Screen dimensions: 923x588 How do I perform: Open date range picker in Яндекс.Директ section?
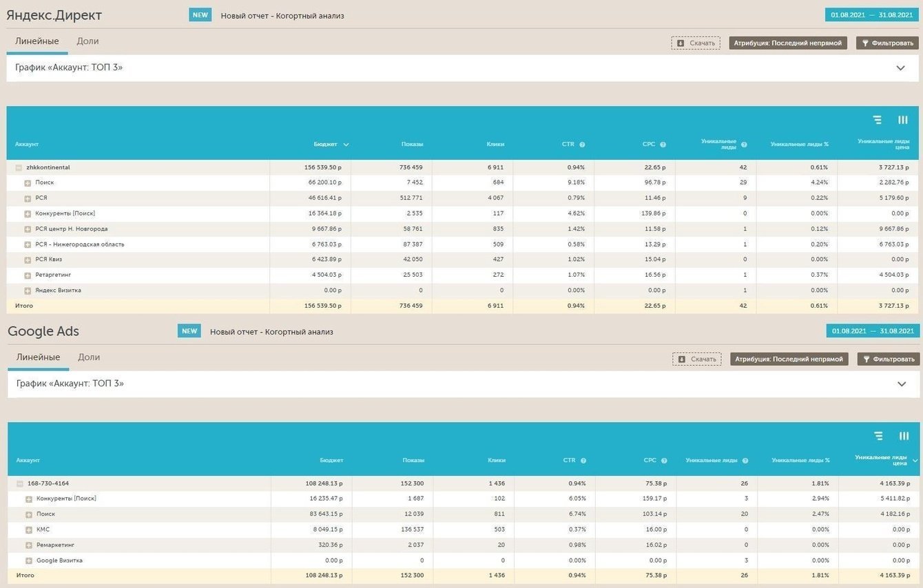(872, 14)
